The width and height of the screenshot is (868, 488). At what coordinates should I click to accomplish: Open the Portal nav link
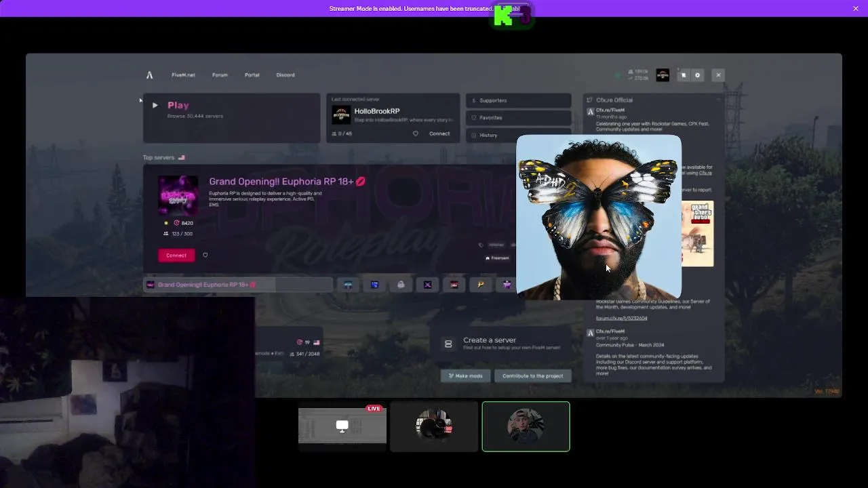pos(252,75)
